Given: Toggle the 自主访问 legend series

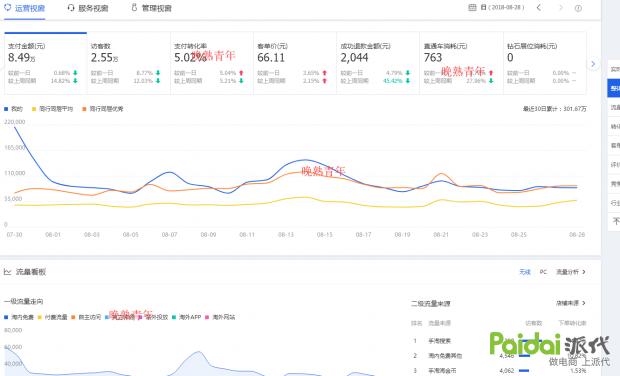Looking at the screenshot, I should click(86, 317).
